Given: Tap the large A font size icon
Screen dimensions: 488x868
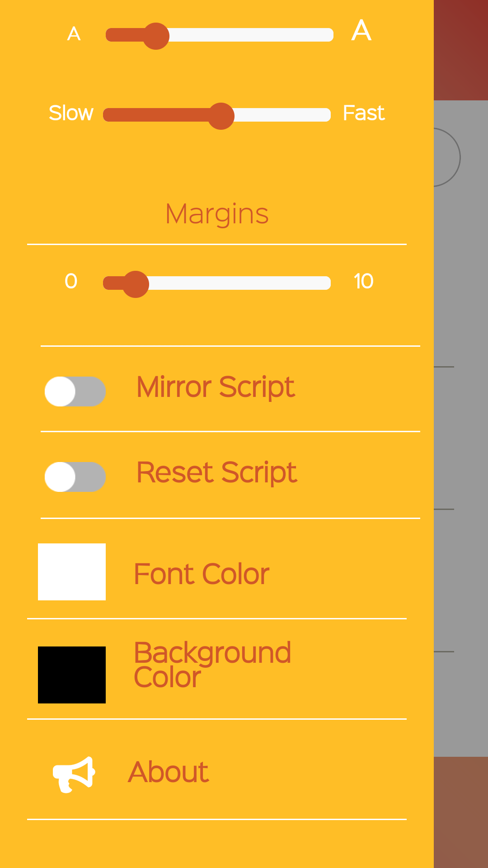Looking at the screenshot, I should pos(361,31).
